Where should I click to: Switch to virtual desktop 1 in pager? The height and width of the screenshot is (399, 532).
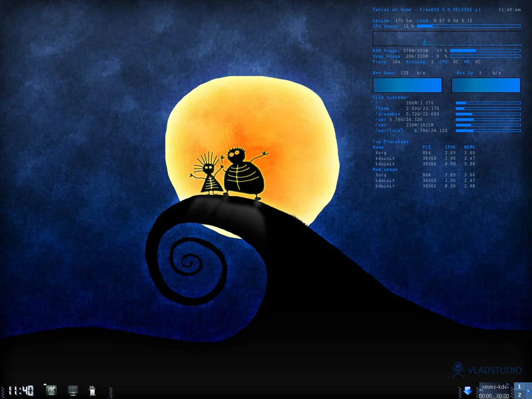(x=519, y=387)
